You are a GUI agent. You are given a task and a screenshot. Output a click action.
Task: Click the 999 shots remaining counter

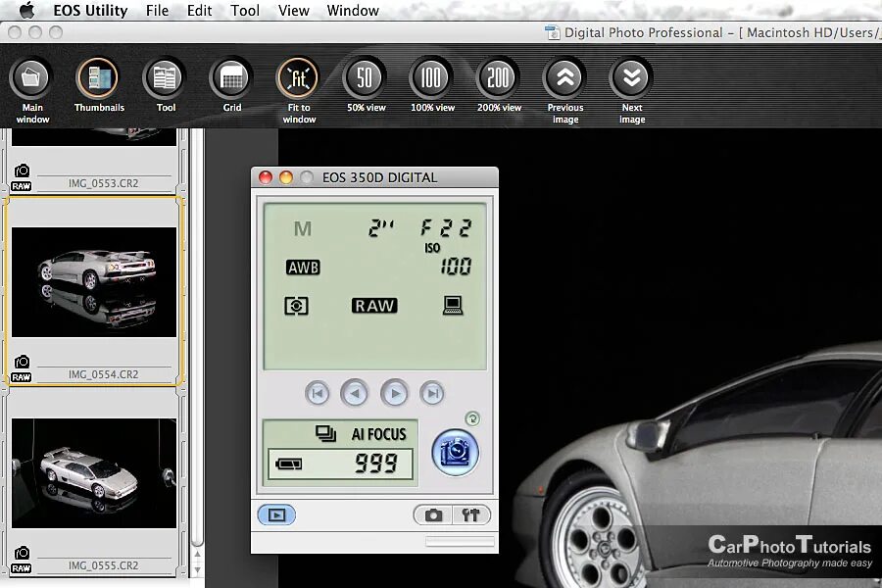[376, 464]
